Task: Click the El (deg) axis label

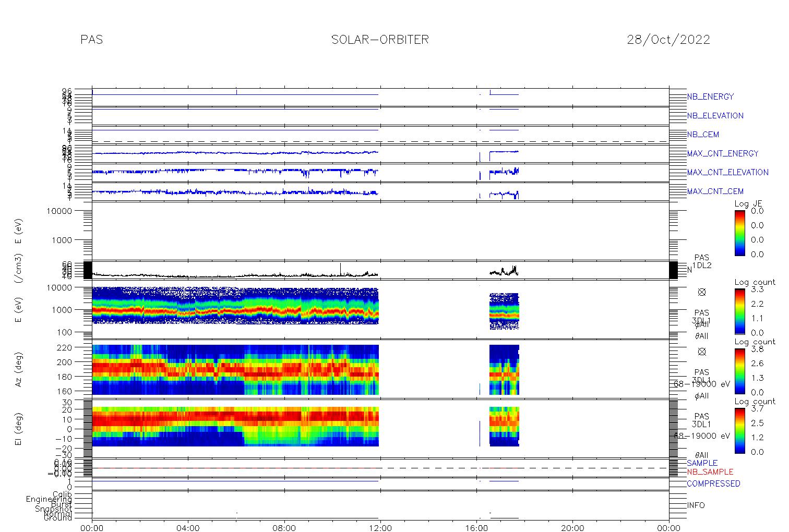Action: (18, 429)
